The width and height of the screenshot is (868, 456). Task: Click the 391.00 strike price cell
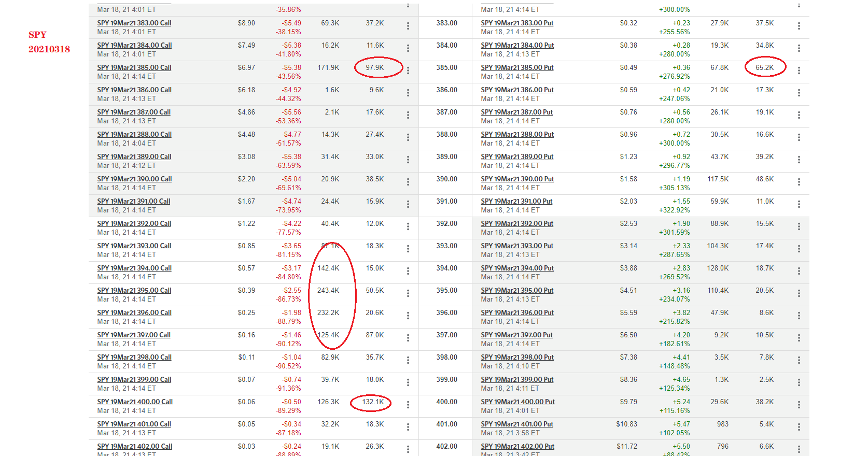point(447,202)
